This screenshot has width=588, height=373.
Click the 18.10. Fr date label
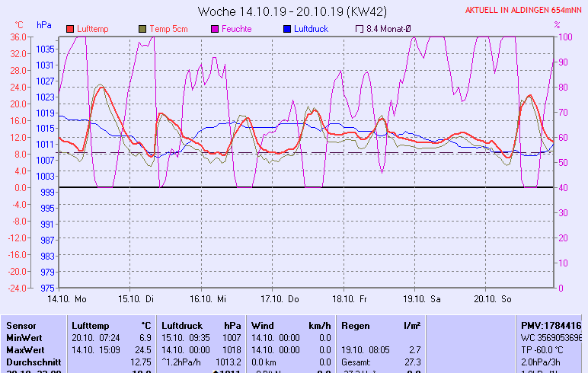(350, 299)
